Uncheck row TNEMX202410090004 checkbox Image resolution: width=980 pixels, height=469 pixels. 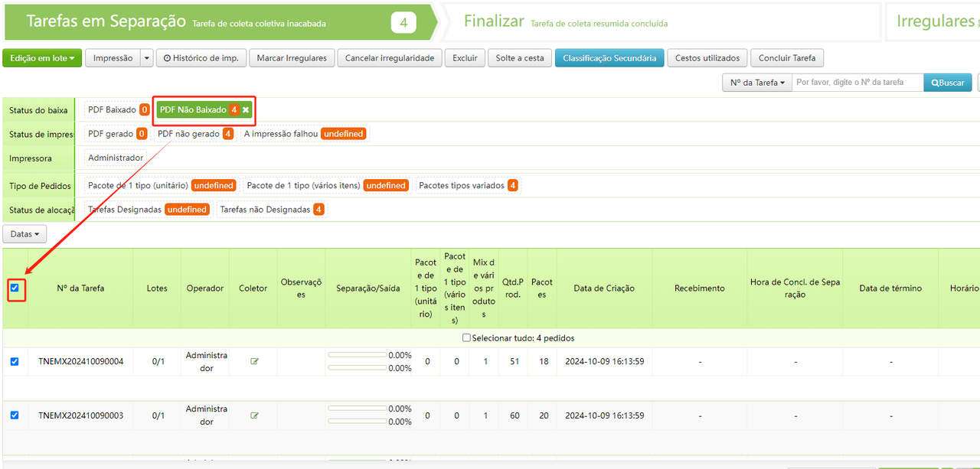[x=15, y=362]
